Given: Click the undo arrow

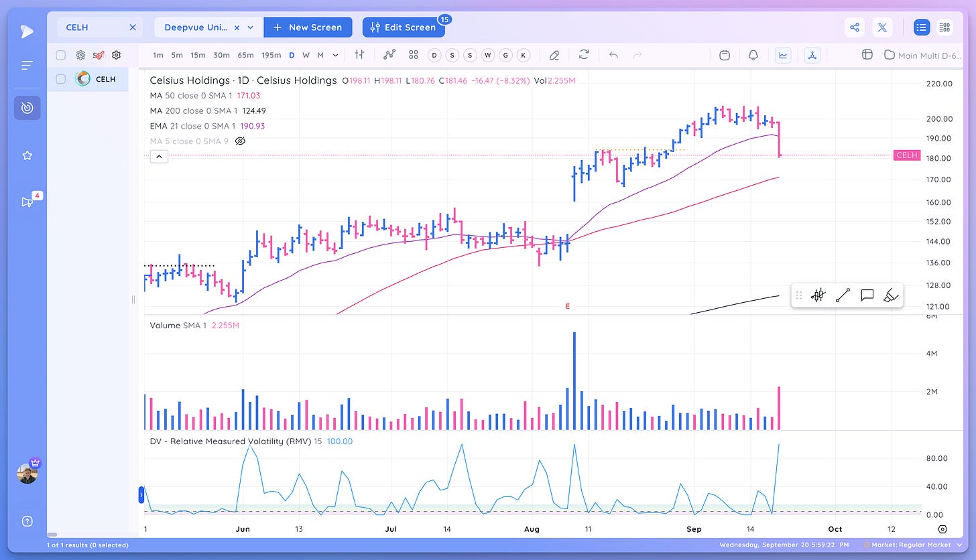Looking at the screenshot, I should tap(613, 55).
